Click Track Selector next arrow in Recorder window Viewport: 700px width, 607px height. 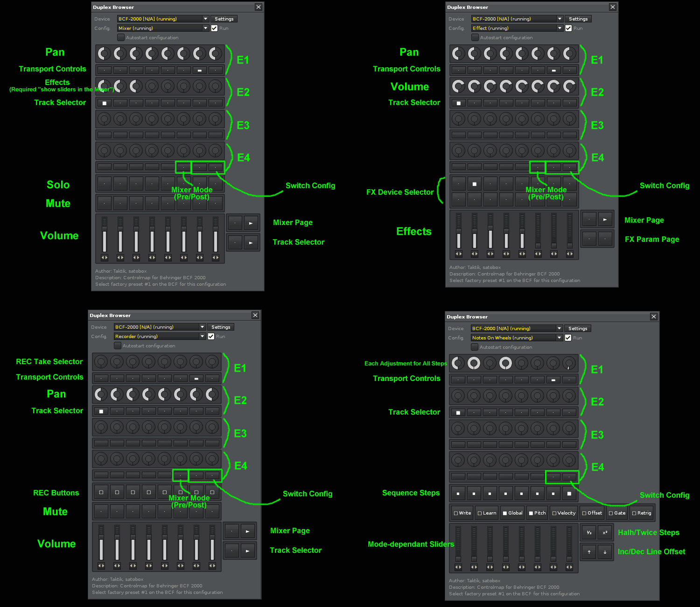pos(248,551)
